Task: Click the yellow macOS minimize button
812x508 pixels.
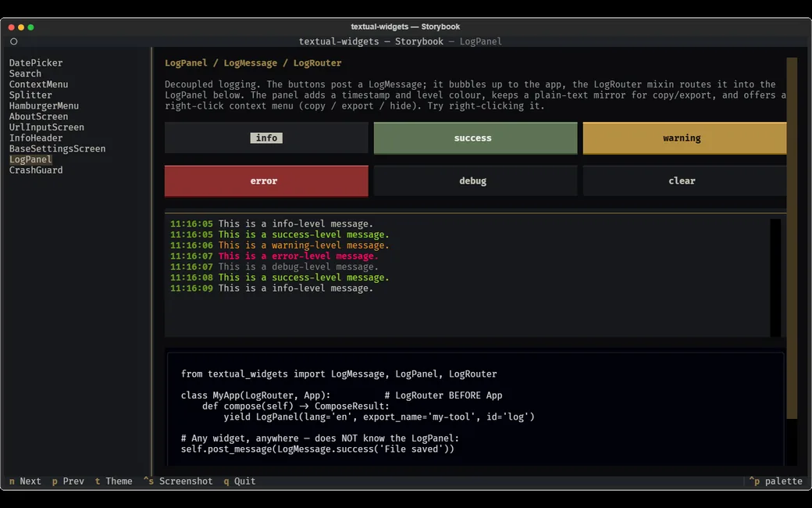Action: click(x=21, y=27)
